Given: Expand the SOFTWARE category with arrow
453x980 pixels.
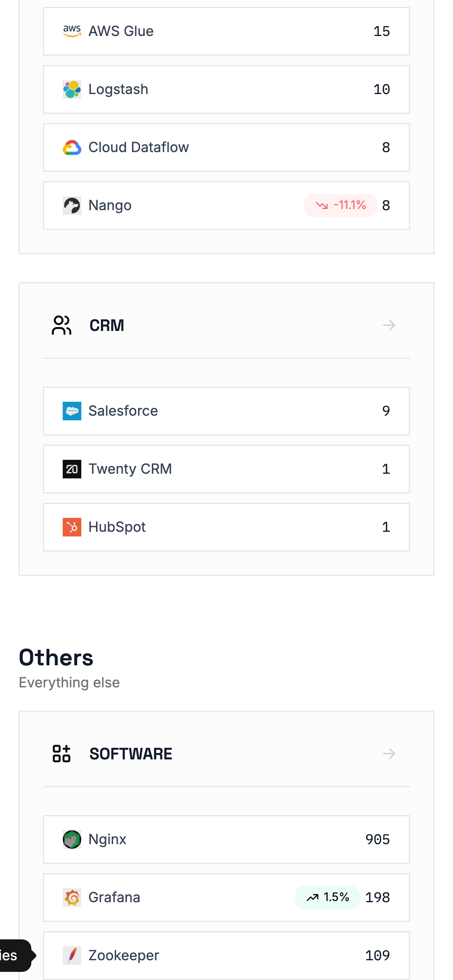Looking at the screenshot, I should (x=389, y=754).
